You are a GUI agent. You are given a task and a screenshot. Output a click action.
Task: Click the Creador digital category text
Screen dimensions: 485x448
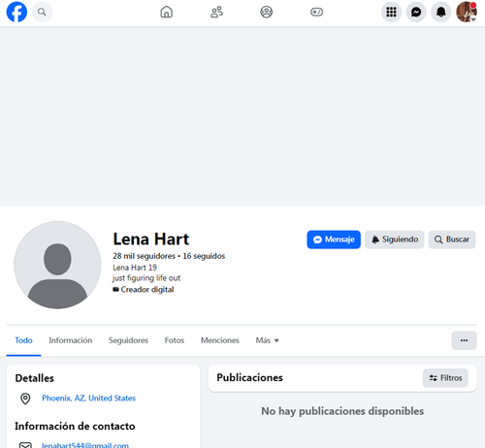[x=147, y=290]
